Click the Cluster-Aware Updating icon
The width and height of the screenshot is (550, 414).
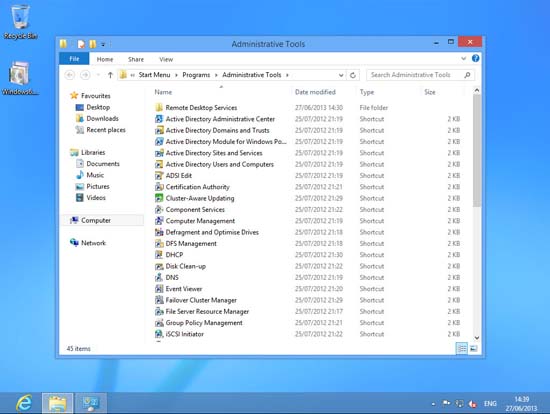click(159, 198)
